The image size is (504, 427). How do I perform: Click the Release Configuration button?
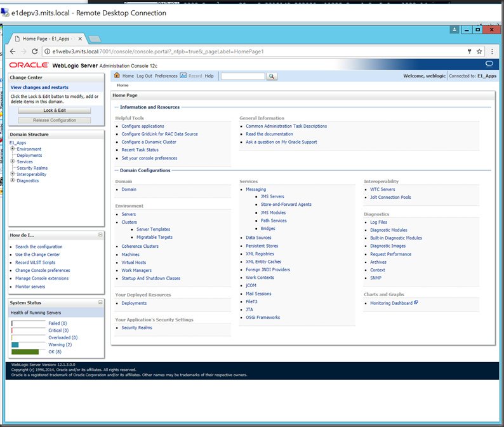[55, 120]
